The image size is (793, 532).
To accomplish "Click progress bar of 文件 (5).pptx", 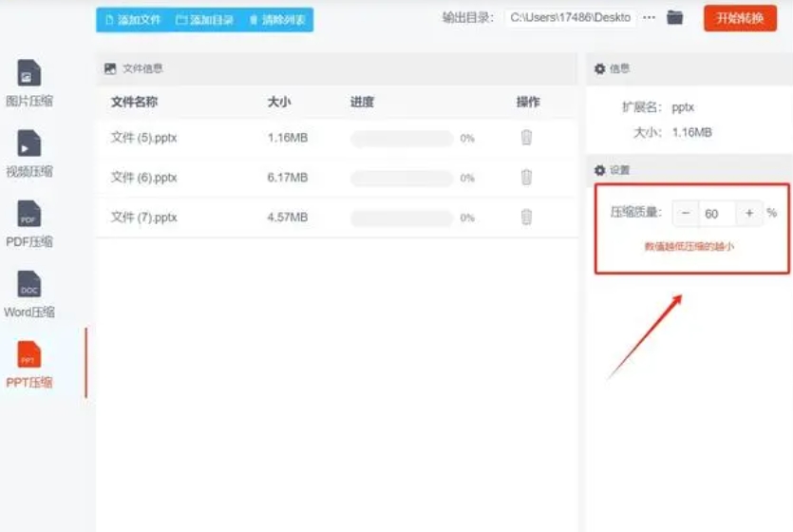I will click(402, 138).
